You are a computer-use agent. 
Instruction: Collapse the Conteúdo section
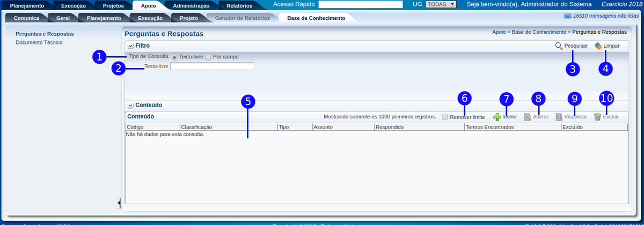click(130, 106)
